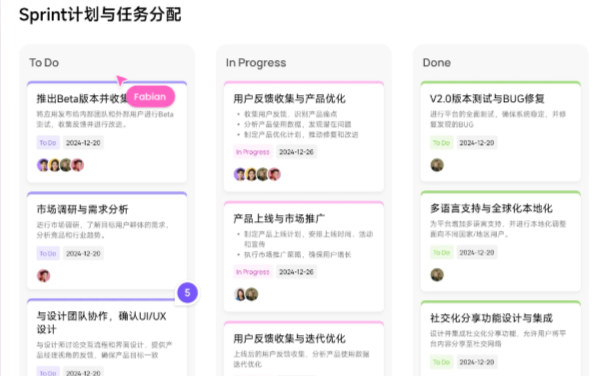
Task: Click 2024-12-26 date on 产品上线与市场推广 card
Action: [x=296, y=272]
